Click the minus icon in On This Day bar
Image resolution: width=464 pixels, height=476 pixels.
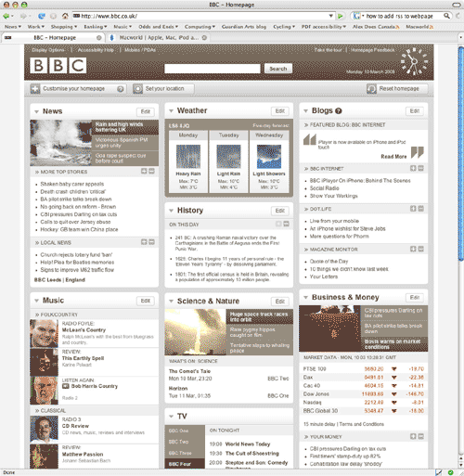pos(286,224)
